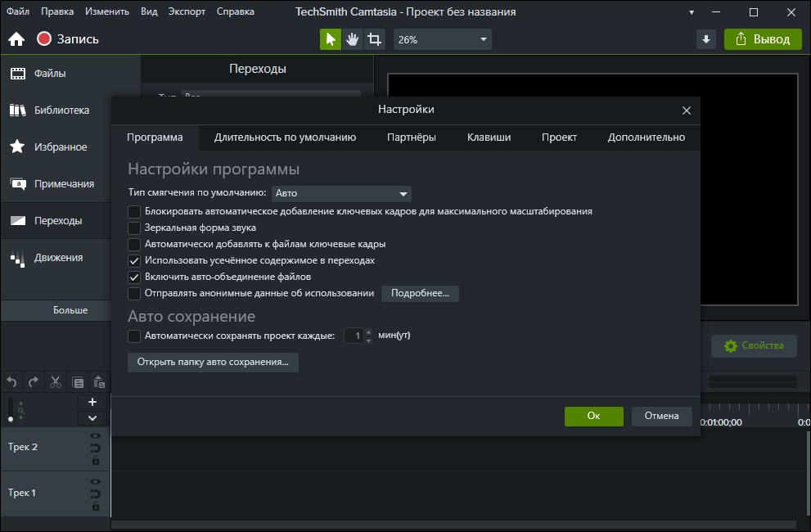Uncheck Включить авто-объединение файлов

[134, 277]
